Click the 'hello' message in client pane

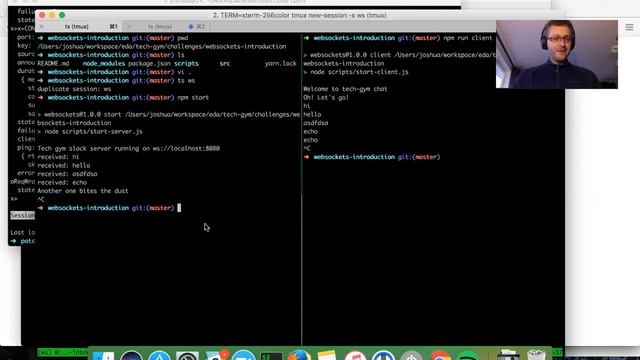point(312,115)
